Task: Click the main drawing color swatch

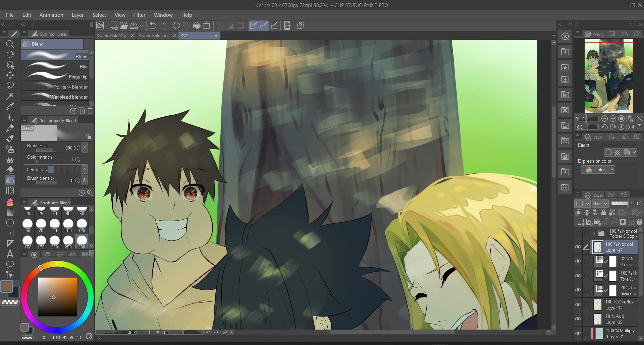Action: [7, 286]
